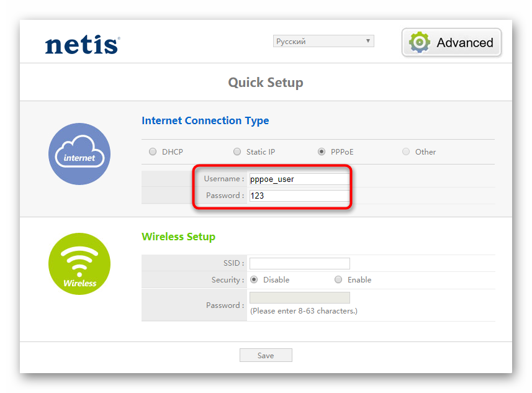
Task: Click the green Wireless Wi-Fi icon
Action: (79, 264)
